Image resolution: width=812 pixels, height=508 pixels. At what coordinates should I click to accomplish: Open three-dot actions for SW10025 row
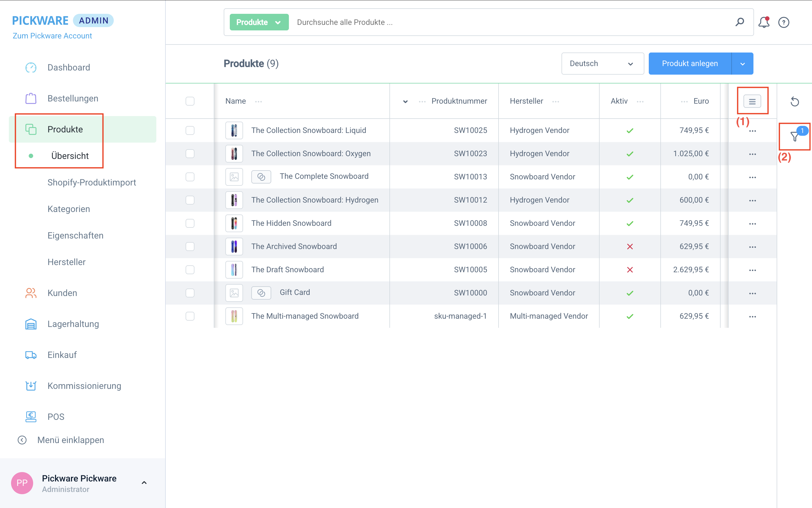pos(752,131)
